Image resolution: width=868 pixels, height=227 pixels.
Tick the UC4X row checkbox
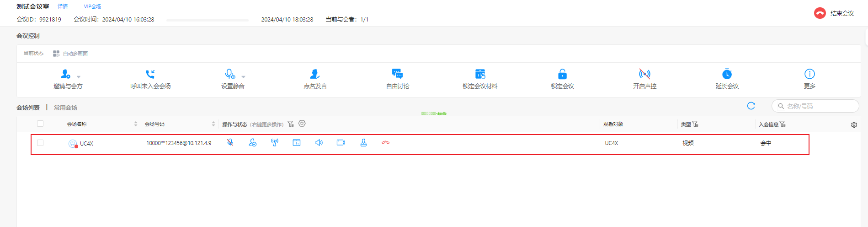click(40, 143)
